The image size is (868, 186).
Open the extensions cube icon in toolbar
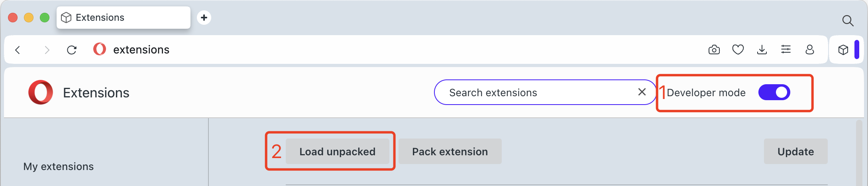(x=843, y=50)
